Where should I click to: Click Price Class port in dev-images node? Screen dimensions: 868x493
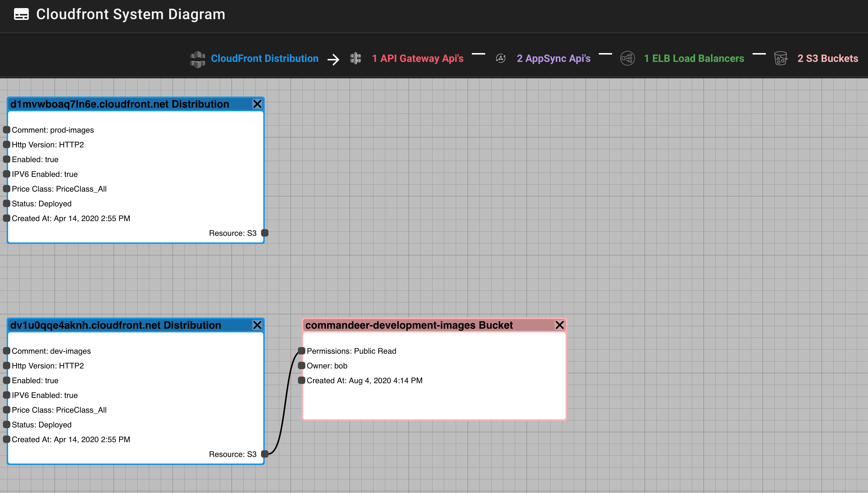point(7,410)
